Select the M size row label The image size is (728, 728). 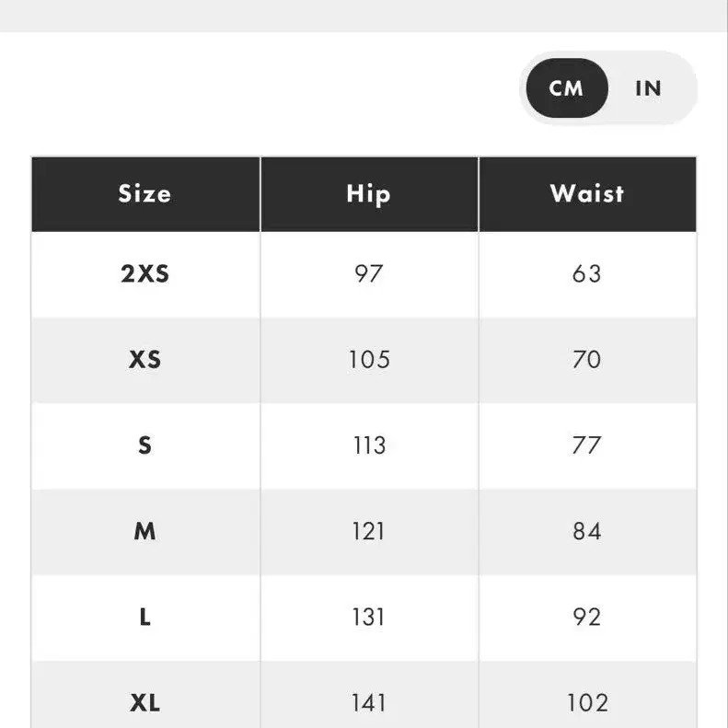(x=144, y=531)
